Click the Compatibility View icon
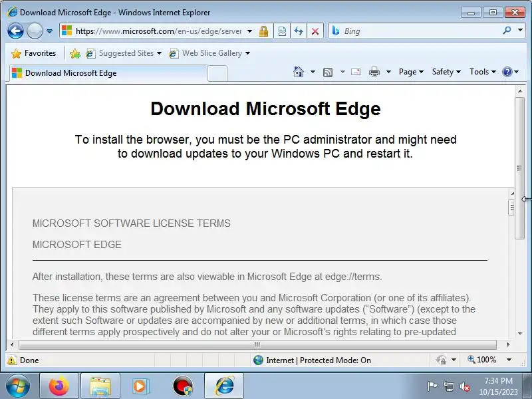The width and height of the screenshot is (532, 399). pyautogui.click(x=282, y=31)
